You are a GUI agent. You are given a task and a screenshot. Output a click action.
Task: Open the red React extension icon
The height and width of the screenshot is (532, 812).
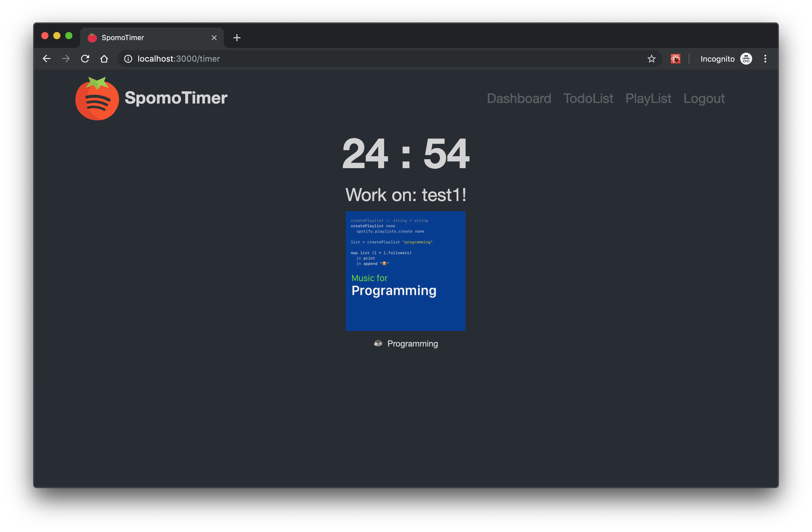(x=675, y=59)
